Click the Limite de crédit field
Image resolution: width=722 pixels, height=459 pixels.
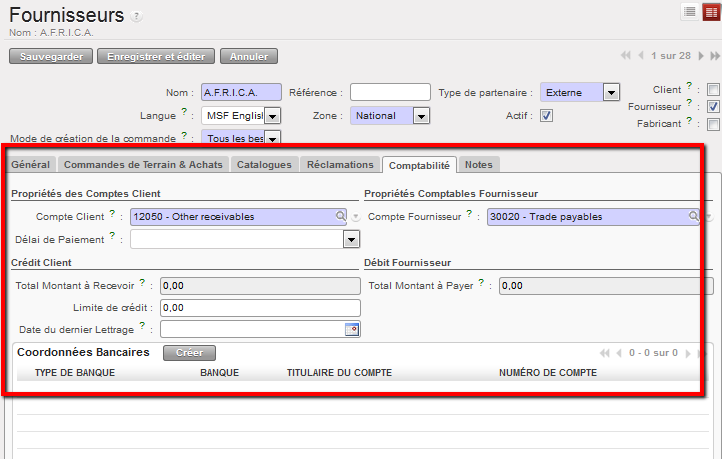[x=259, y=307]
